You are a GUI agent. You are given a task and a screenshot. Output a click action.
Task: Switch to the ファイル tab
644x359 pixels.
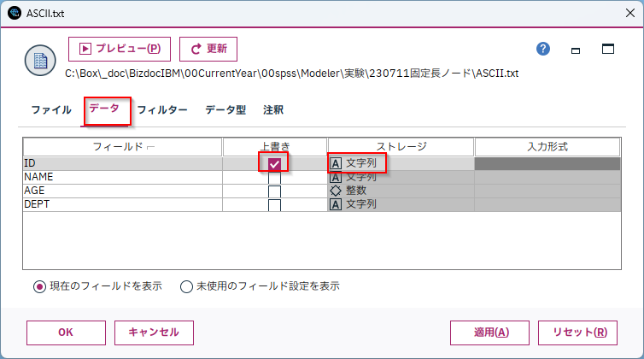(x=51, y=110)
